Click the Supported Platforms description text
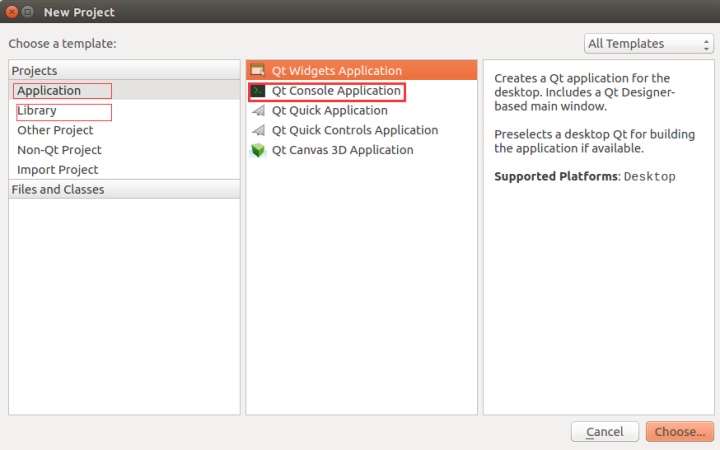 tap(585, 176)
